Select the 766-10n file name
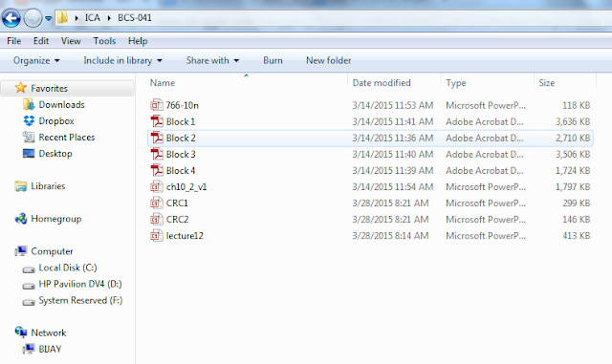This screenshot has width=612, height=364. 183,105
